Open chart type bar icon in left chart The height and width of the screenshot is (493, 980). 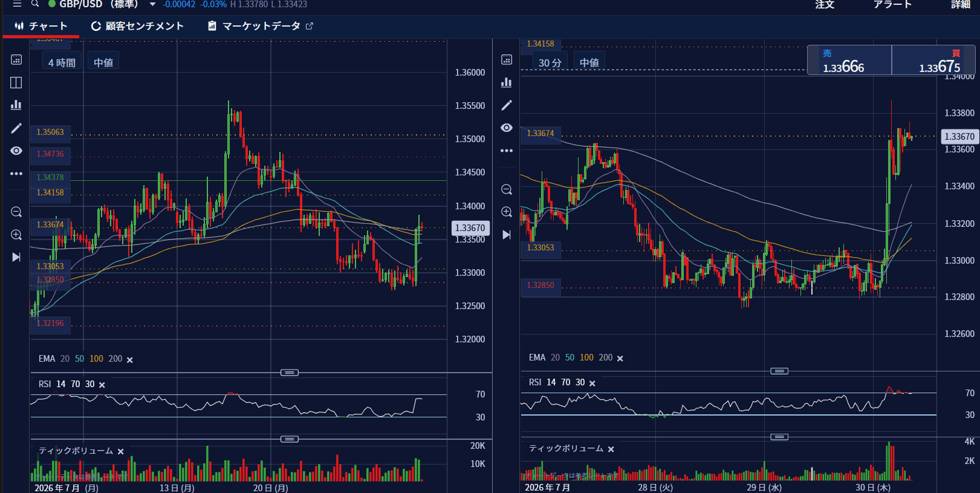(x=16, y=105)
